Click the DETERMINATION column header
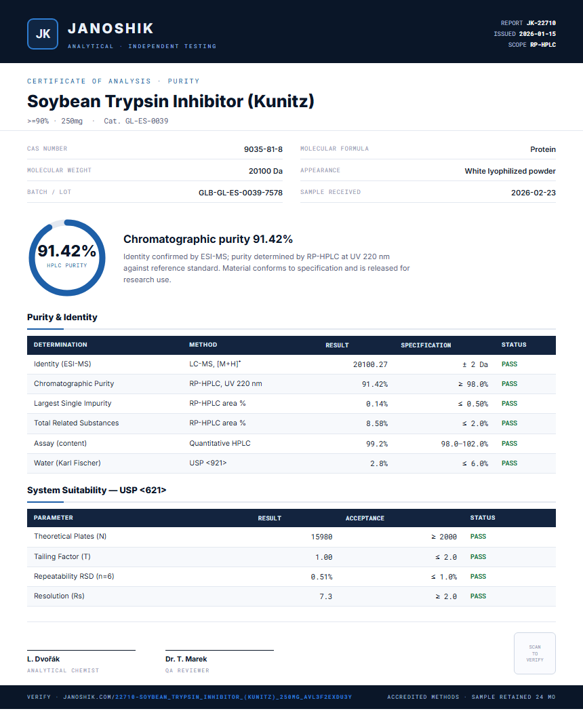Image resolution: width=583 pixels, height=728 pixels. (60, 345)
